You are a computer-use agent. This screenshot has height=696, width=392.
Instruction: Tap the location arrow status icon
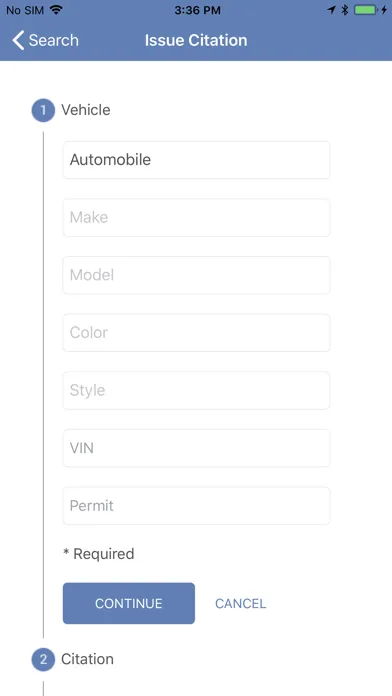[331, 10]
